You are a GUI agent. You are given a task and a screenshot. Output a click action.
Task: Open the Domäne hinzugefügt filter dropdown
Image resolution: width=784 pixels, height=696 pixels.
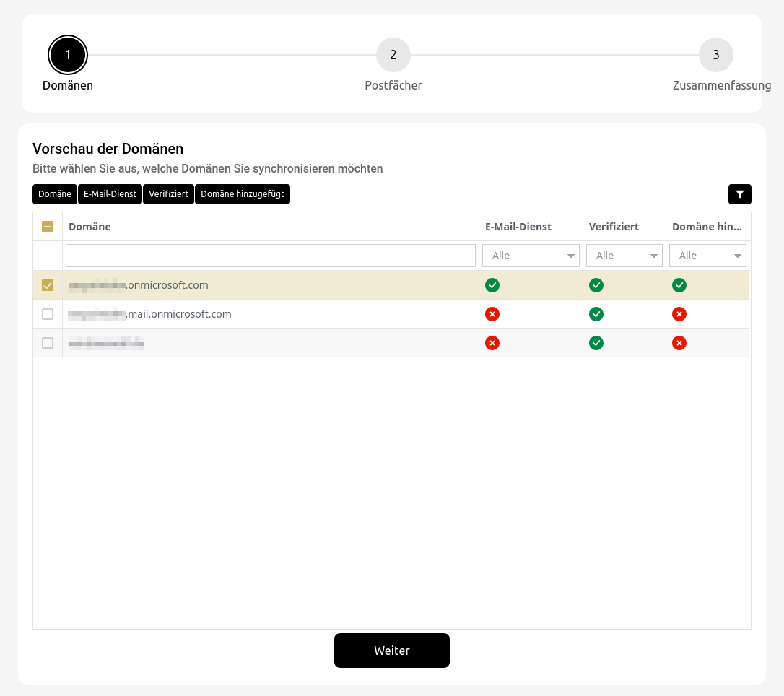707,256
